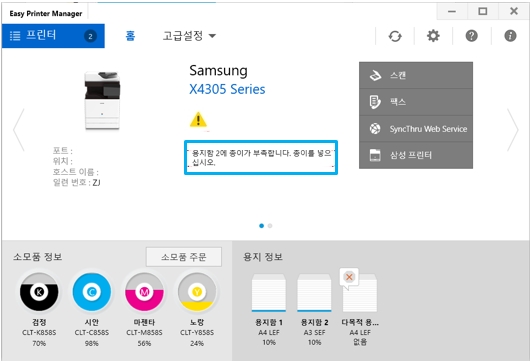Open settings gear icon

click(x=433, y=36)
